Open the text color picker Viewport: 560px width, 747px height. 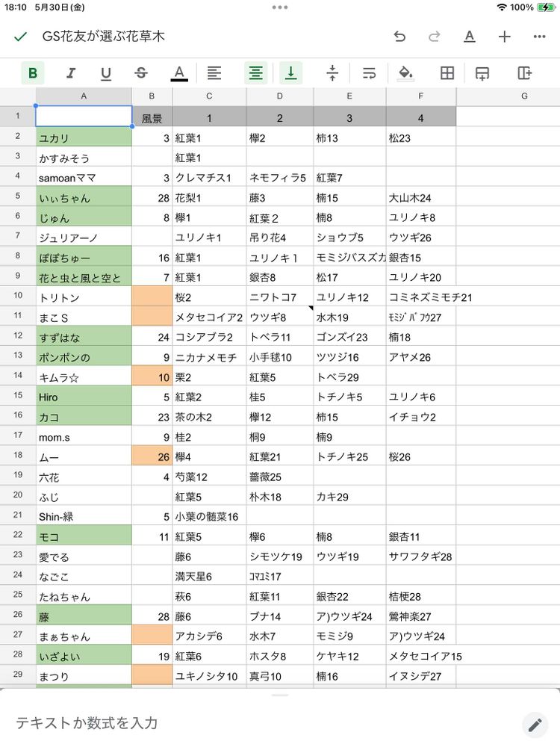(178, 72)
